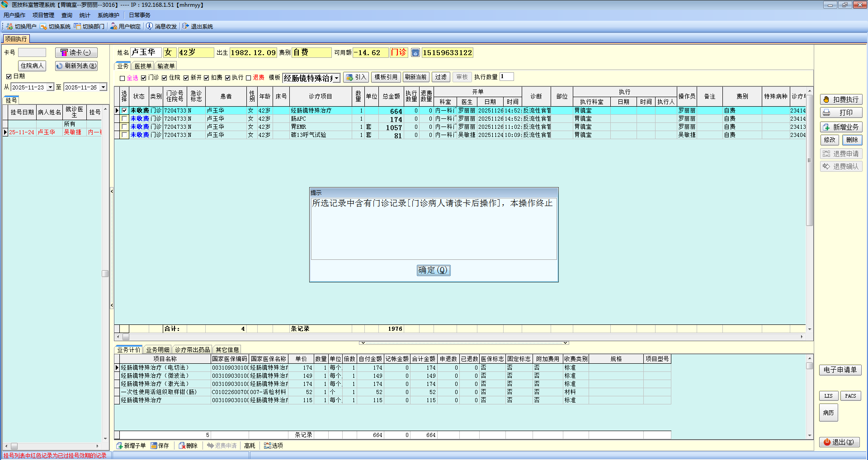Uncheck the 经肠镜特殊治疗 row checkbox
Image resolution: width=868 pixels, height=460 pixels.
[124, 110]
